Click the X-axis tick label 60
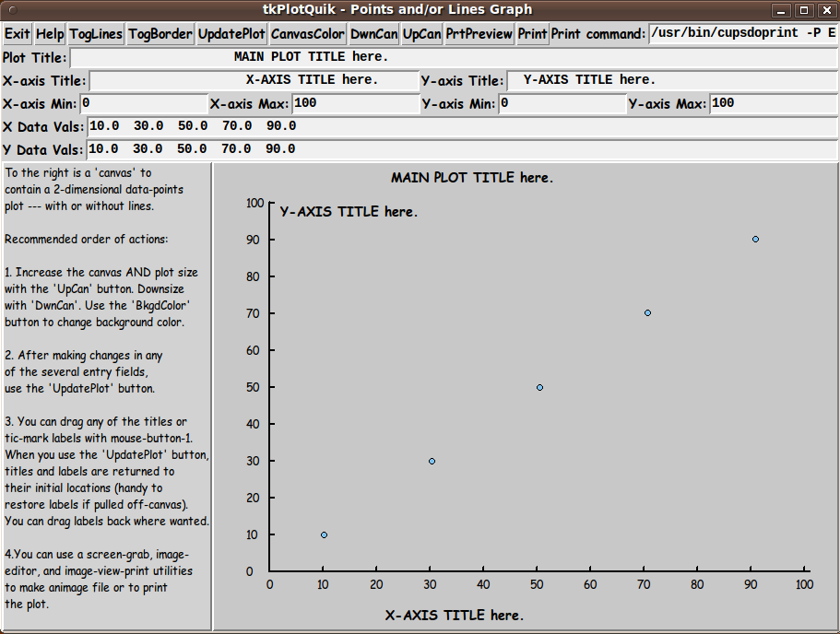The height and width of the screenshot is (634, 840). (x=590, y=585)
